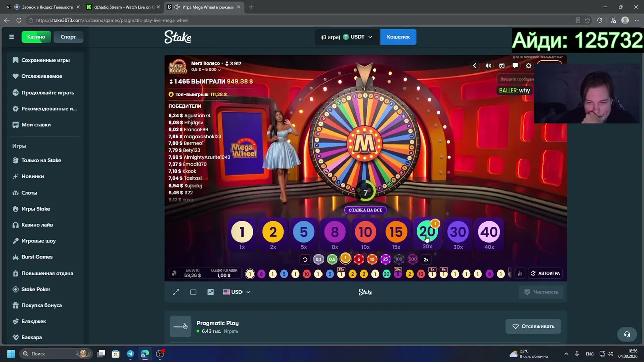
Task: Click the Честность fairness button
Action: click(x=541, y=292)
